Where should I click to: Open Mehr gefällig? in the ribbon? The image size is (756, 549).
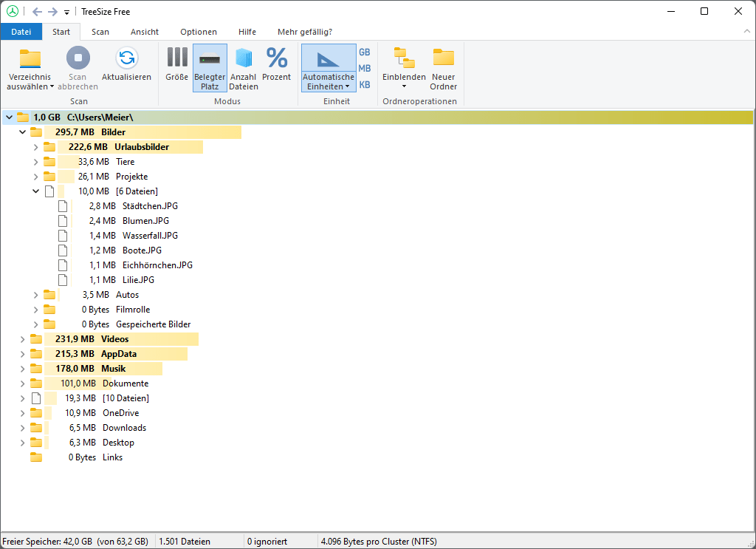click(304, 32)
